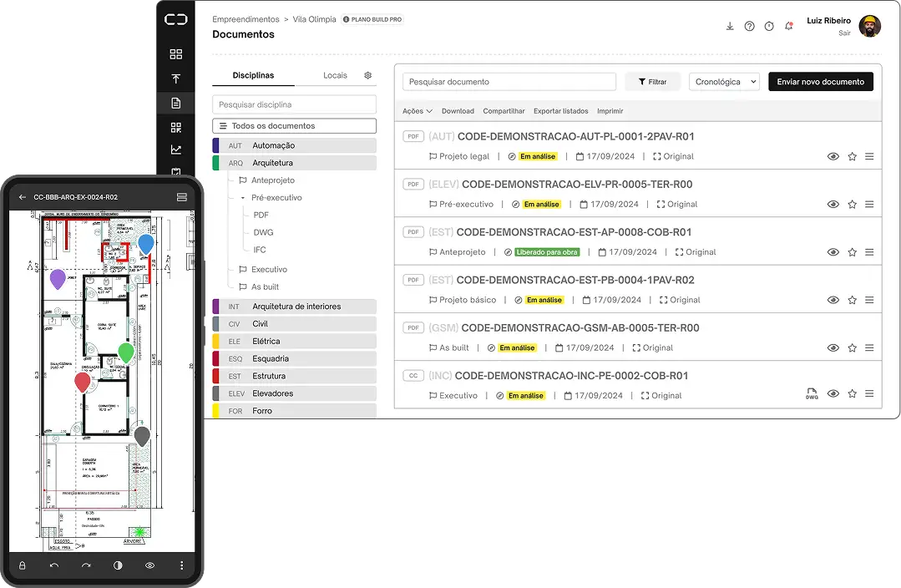Click the upload arrow sidebar icon
Viewport: 901px width, 588px height.
pyautogui.click(x=175, y=79)
